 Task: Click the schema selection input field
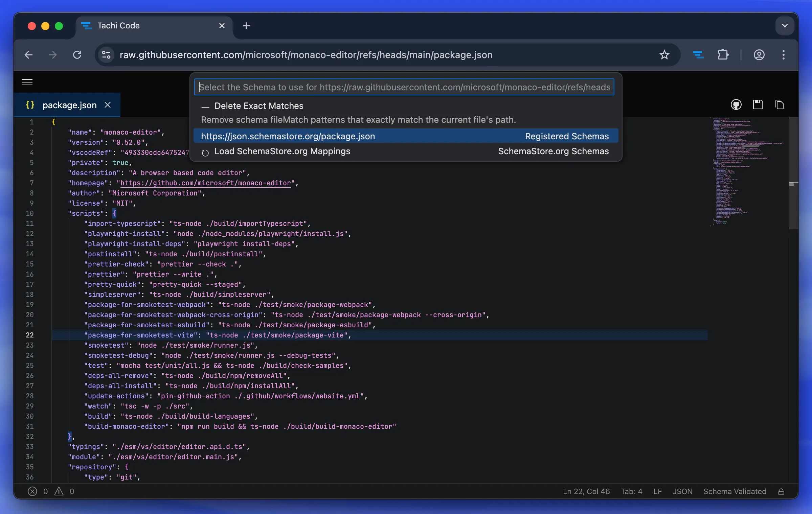coord(404,87)
